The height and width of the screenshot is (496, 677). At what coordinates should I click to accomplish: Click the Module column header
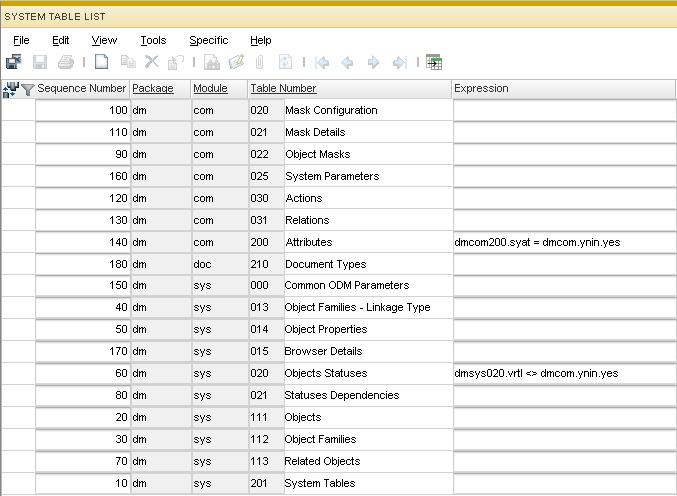(x=210, y=88)
